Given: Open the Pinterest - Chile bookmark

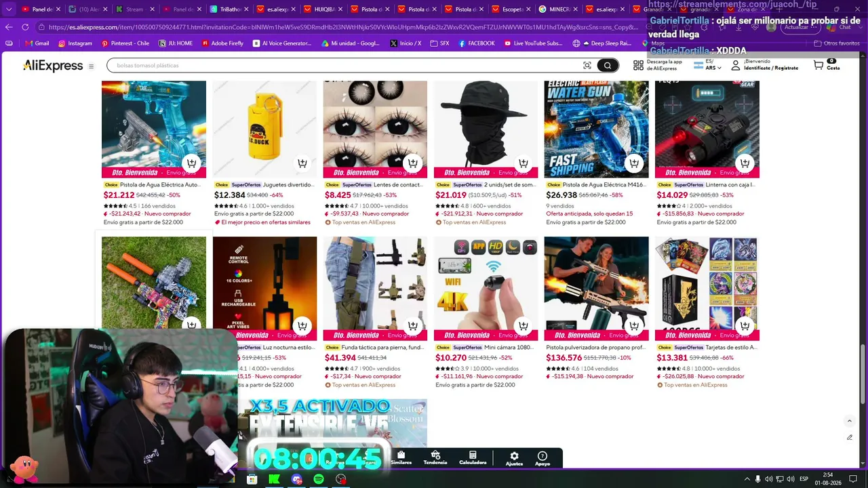Looking at the screenshot, I should click(125, 43).
